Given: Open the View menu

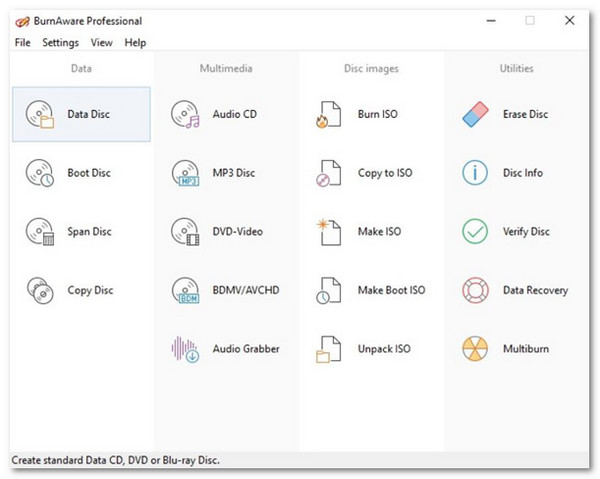Looking at the screenshot, I should point(101,42).
